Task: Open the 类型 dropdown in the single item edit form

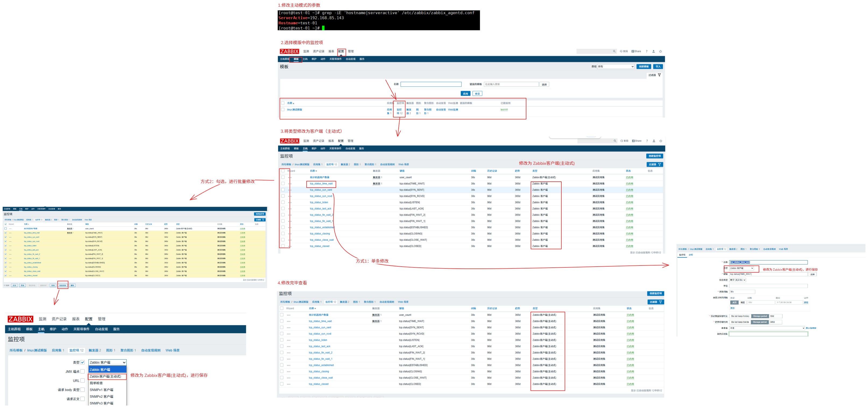Action: [741, 268]
